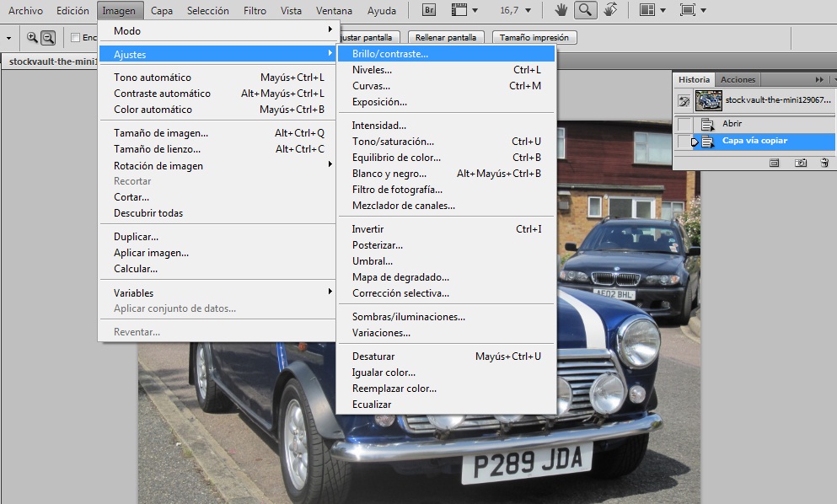This screenshot has width=837, height=504.
Task: Choose Ecualizar menu entry
Action: (446, 405)
